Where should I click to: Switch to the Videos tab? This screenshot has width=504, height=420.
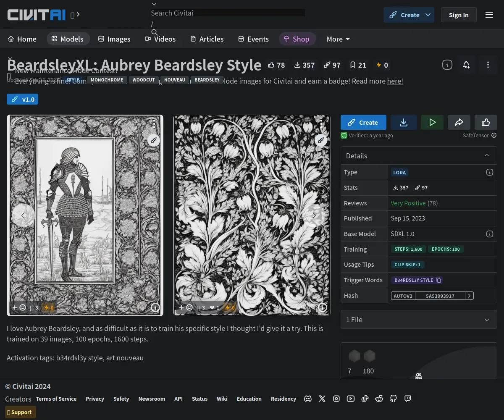(160, 39)
